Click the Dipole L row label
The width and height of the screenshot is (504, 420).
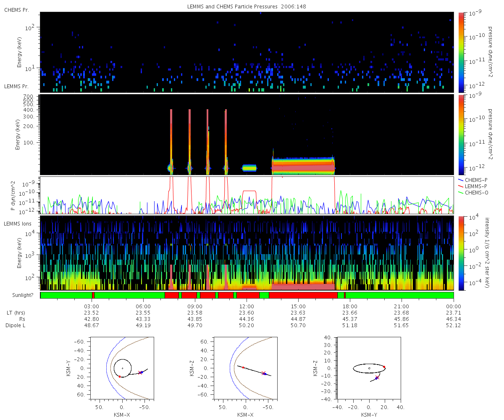pos(16,325)
